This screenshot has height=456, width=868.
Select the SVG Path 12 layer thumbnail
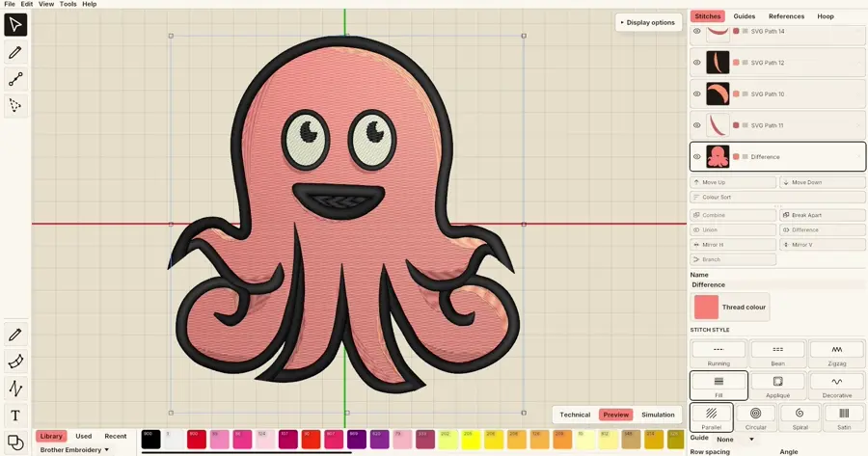tap(718, 63)
